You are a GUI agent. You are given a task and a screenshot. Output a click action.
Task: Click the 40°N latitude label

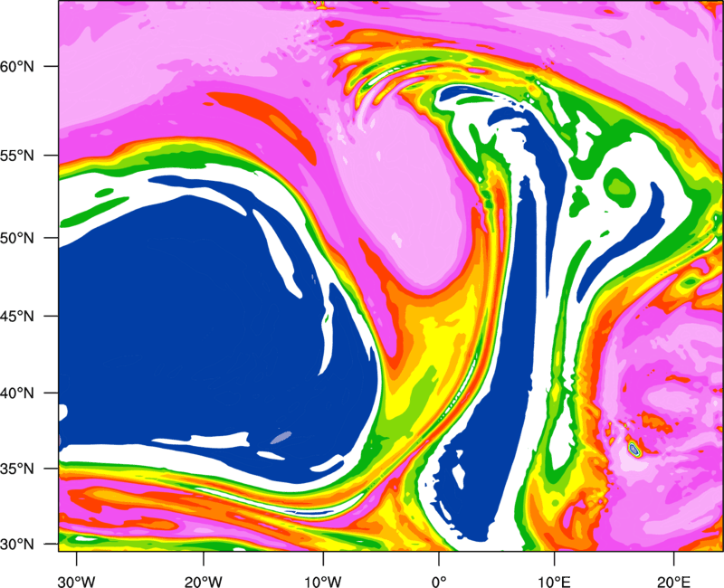(x=17, y=394)
